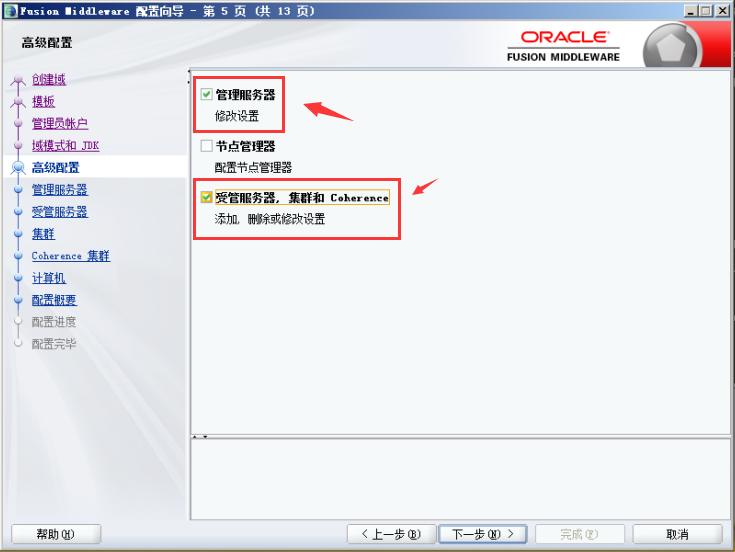The height and width of the screenshot is (552, 735).
Task: Go to the 计算机 step
Action: click(48, 278)
